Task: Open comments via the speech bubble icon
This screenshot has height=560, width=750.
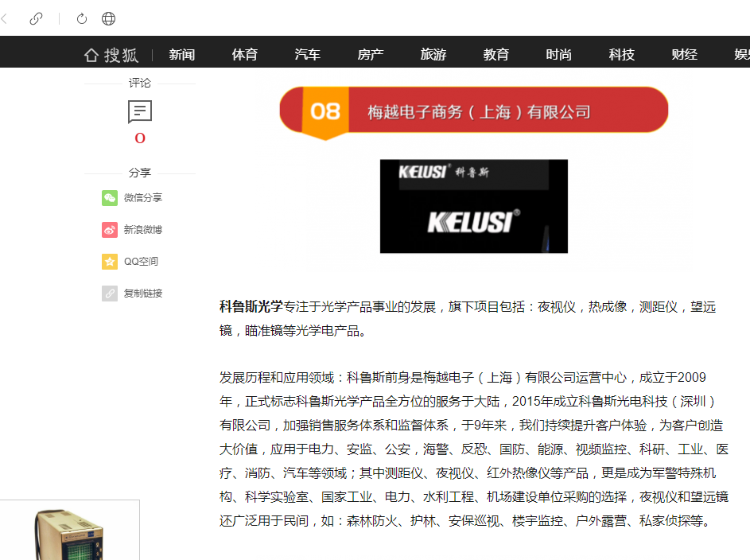Action: pos(140,112)
